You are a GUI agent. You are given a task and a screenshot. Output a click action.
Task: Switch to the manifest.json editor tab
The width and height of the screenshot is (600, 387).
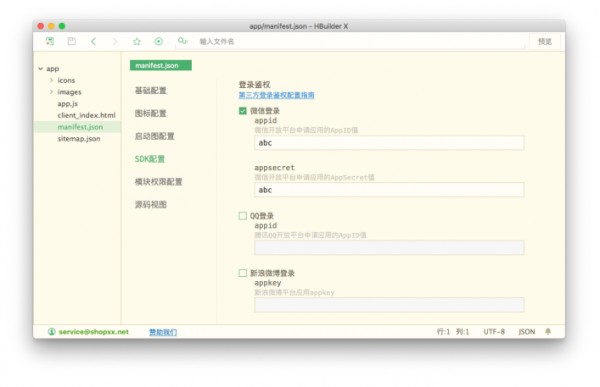click(x=161, y=65)
